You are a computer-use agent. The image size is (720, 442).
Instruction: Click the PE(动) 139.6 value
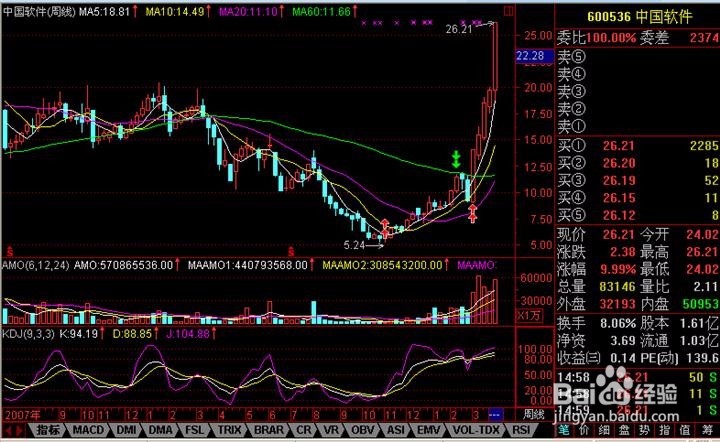703,358
